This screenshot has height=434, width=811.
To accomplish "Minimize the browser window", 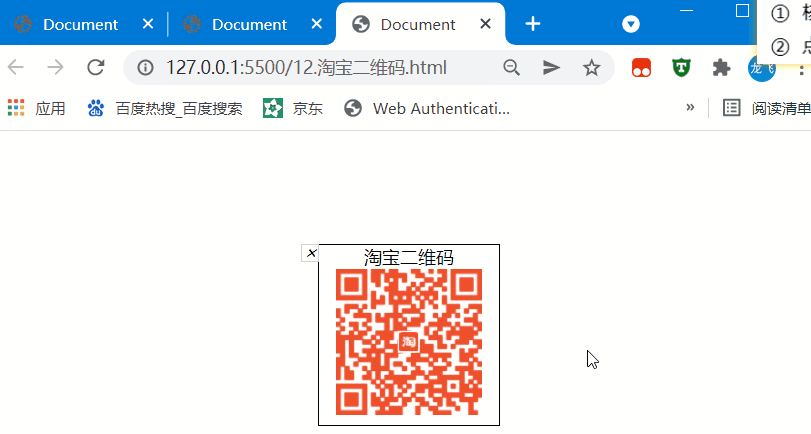I will pos(686,10).
